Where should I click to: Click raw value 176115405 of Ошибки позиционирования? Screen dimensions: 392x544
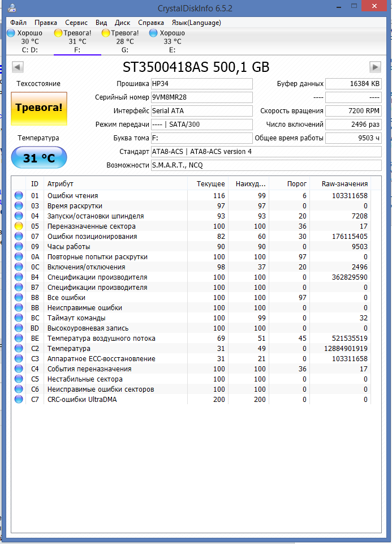coord(350,236)
